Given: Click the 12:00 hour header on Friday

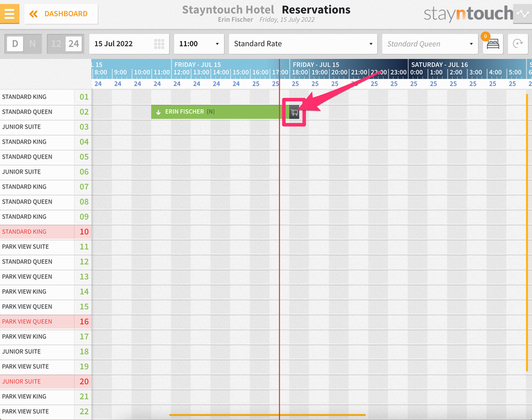Looking at the screenshot, I should click(x=181, y=73).
